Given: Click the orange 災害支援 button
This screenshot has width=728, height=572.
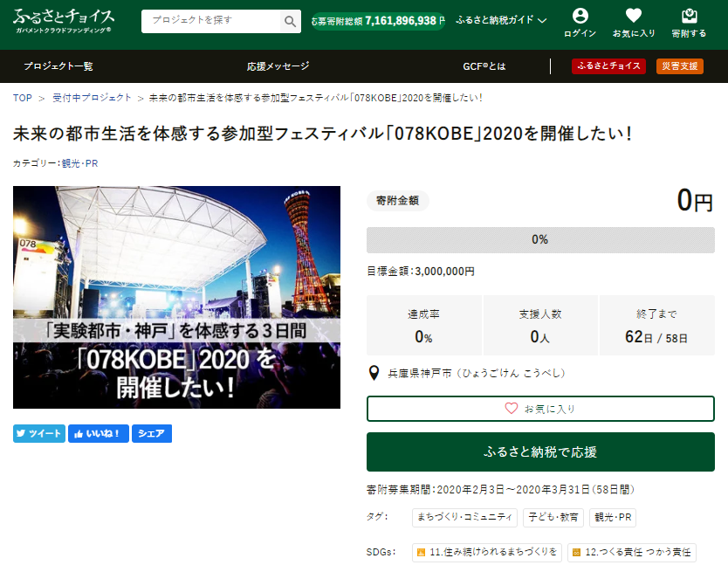Looking at the screenshot, I should coord(680,66).
